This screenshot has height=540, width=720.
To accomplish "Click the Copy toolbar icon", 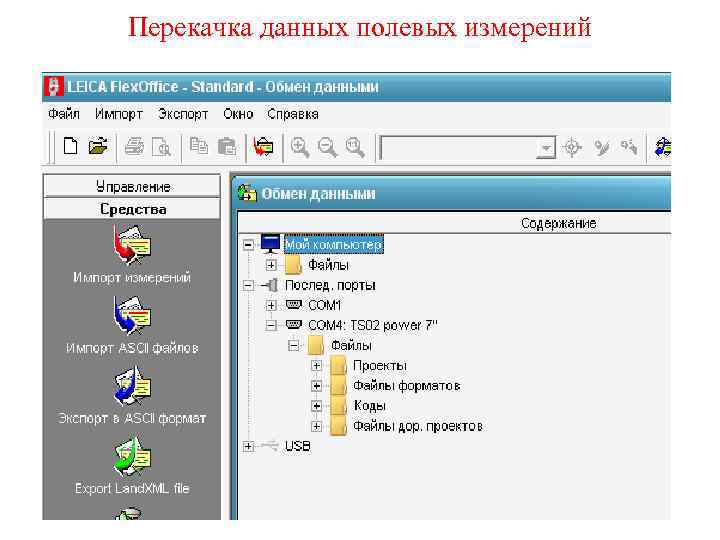I will point(199,146).
